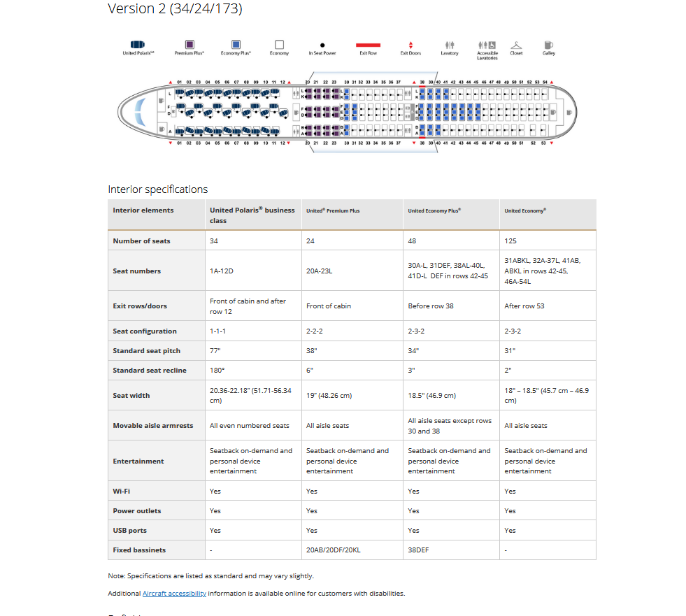Click the Interior specifications heading
The image size is (686, 616).
[x=157, y=189]
